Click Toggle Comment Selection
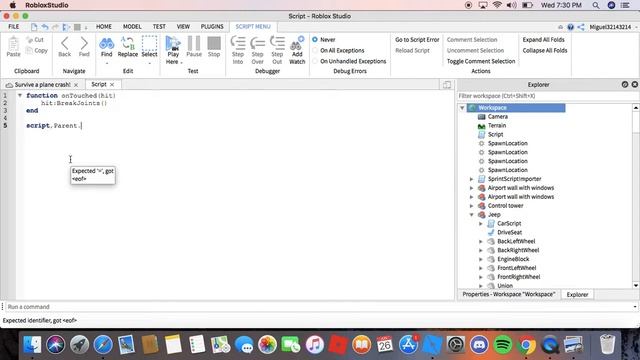640x360 pixels. tap(481, 61)
